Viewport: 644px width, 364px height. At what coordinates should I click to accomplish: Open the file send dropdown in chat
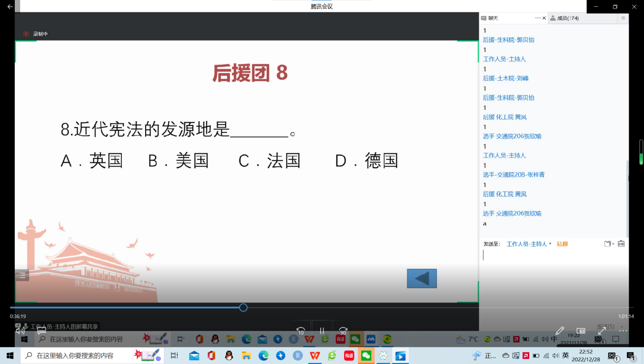609,244
